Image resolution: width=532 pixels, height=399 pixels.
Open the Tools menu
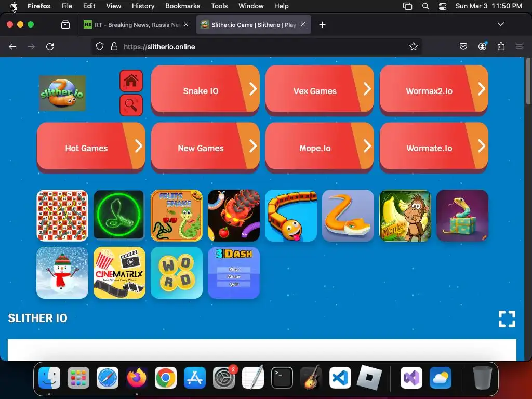219,6
